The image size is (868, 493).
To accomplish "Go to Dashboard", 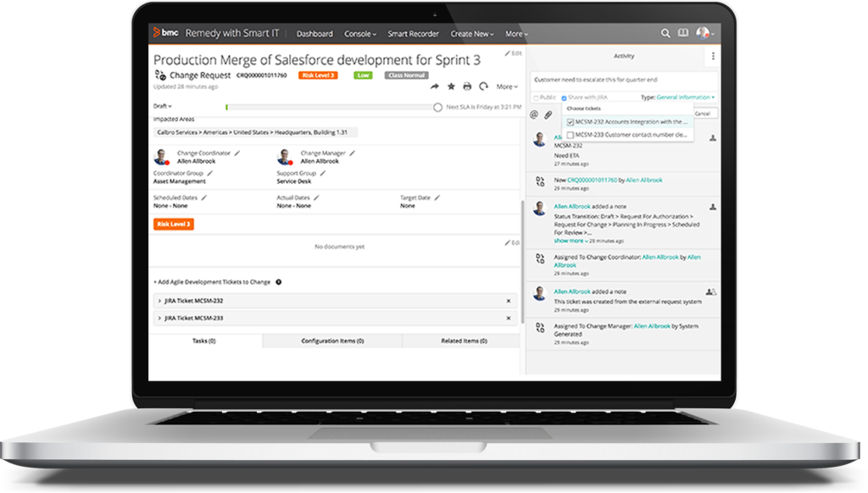I will (314, 34).
